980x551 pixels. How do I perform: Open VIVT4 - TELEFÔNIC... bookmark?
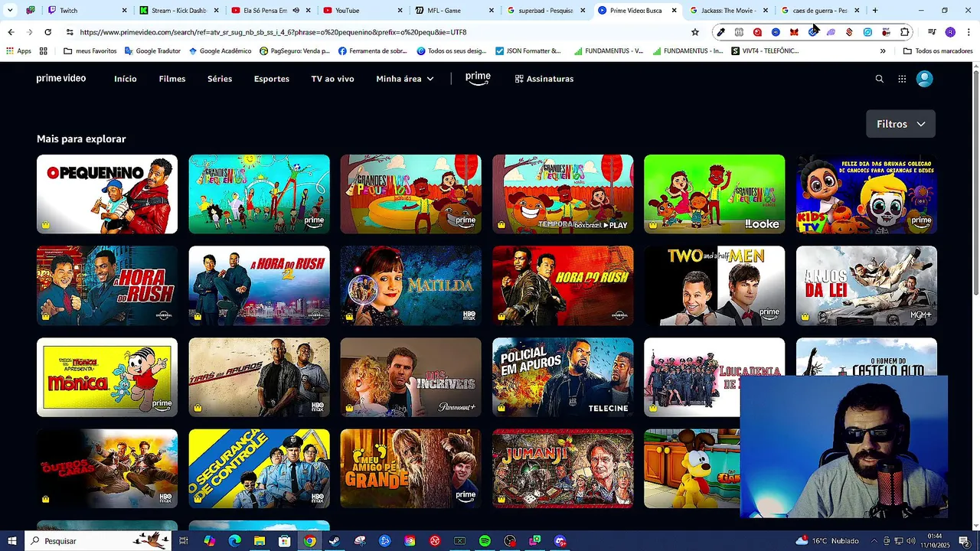coord(765,51)
